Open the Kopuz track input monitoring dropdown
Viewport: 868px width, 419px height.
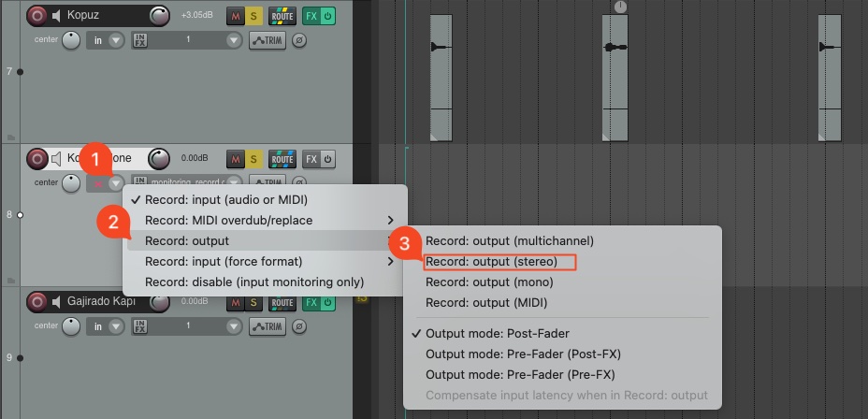pos(116,40)
